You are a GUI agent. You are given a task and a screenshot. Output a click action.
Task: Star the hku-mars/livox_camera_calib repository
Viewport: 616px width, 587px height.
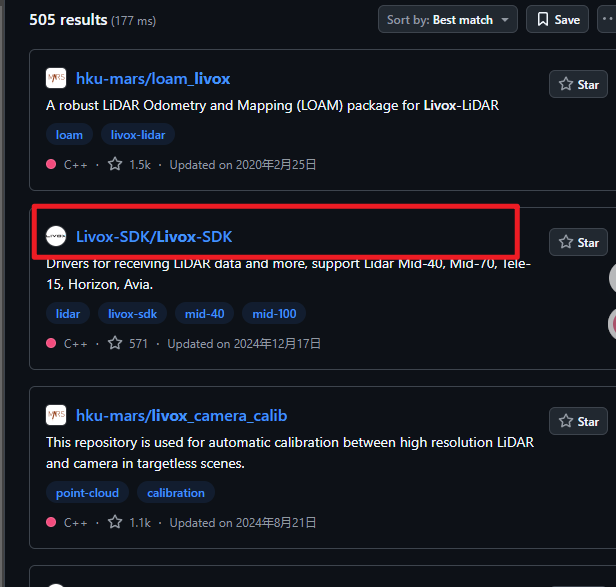click(578, 421)
